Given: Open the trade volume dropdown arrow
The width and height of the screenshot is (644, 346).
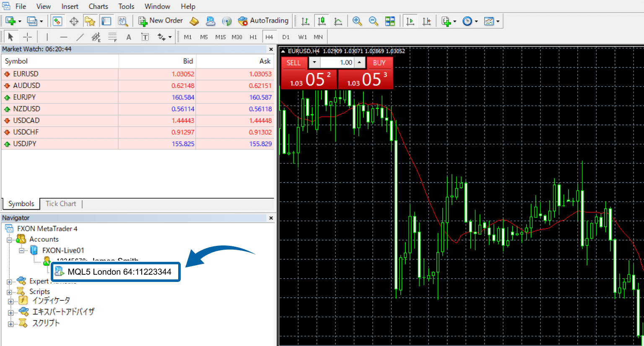Looking at the screenshot, I should pyautogui.click(x=314, y=63).
